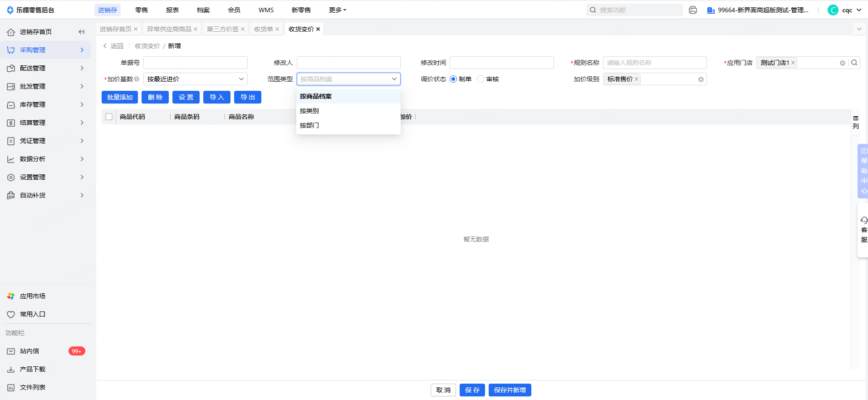Click the 批发管理 sidebar icon
The height and width of the screenshot is (400, 868).
point(11,86)
